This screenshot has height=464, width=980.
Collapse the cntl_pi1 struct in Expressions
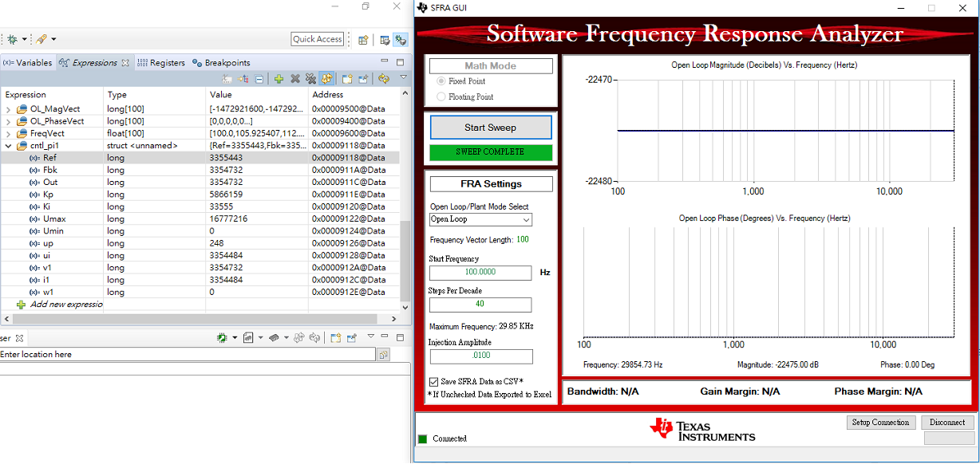coord(7,144)
